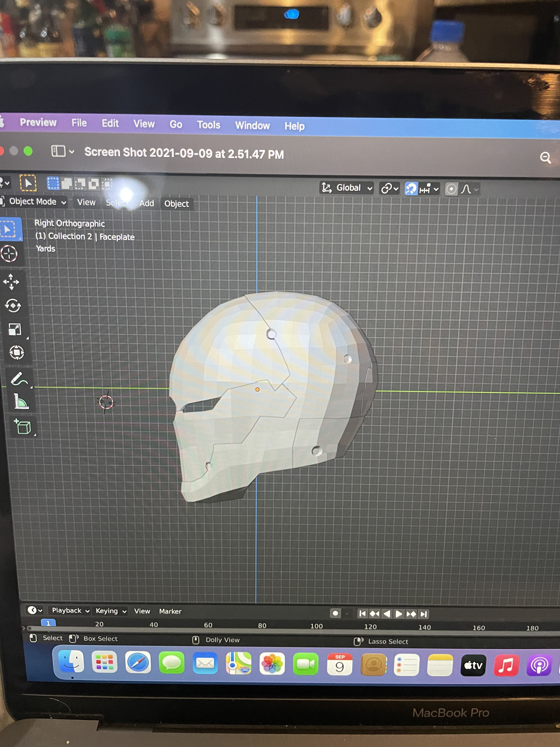Set selection mode to new selection

click(53, 183)
